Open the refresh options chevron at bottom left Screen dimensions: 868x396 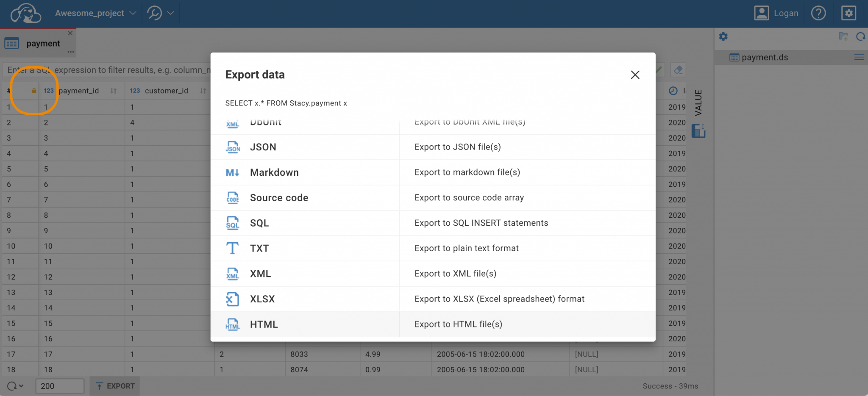tap(20, 386)
